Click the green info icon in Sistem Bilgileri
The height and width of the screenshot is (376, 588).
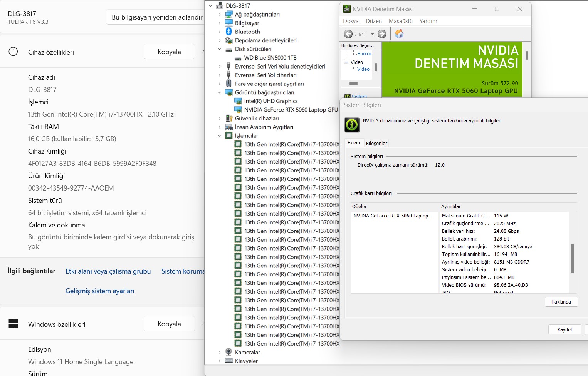pyautogui.click(x=352, y=125)
